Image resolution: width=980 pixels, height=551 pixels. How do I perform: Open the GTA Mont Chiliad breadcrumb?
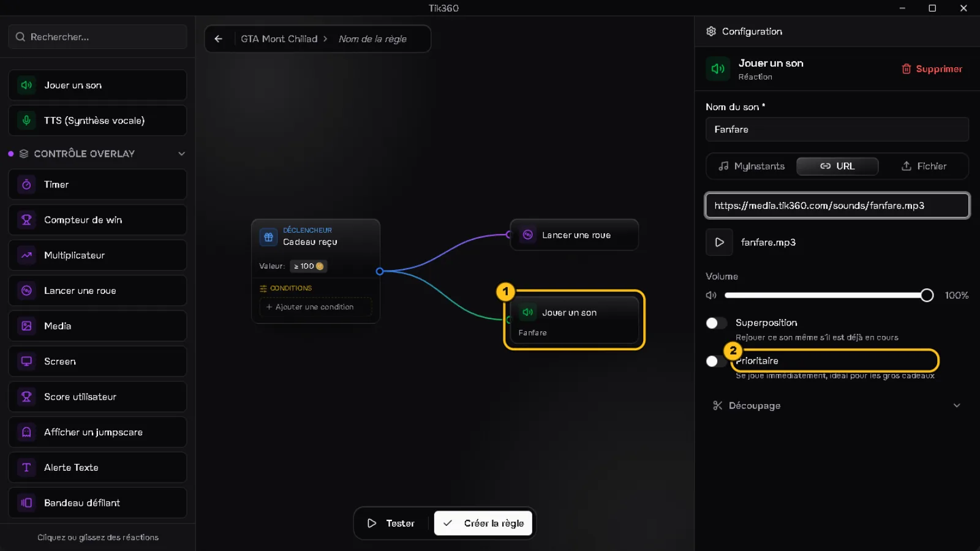[279, 39]
